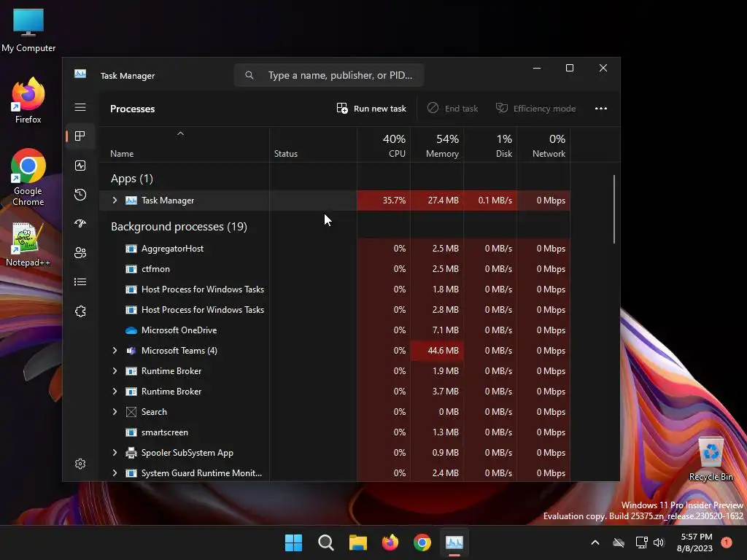This screenshot has width=747, height=560.
Task: Click Microsoft OneDrive 7.1 MB memory cell
Action: (437, 330)
